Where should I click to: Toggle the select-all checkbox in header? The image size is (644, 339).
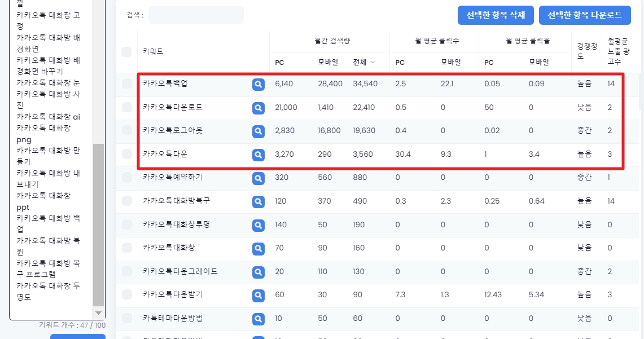[126, 50]
